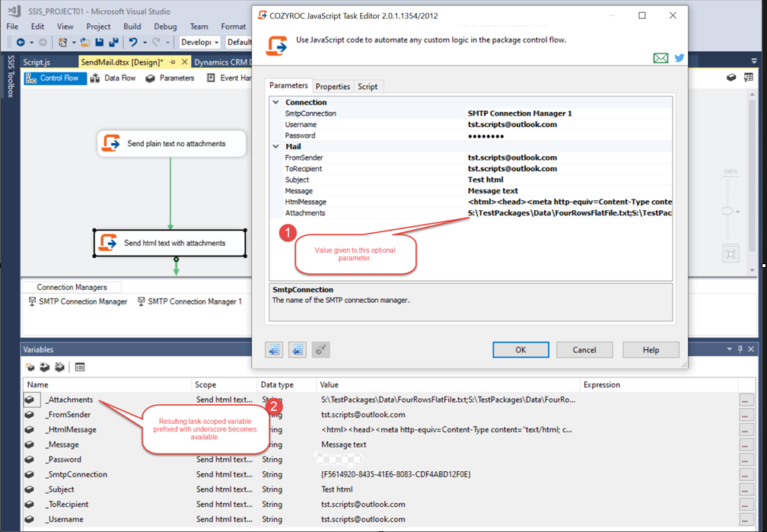
Task: Click the Open File folder icon
Action: [85, 43]
